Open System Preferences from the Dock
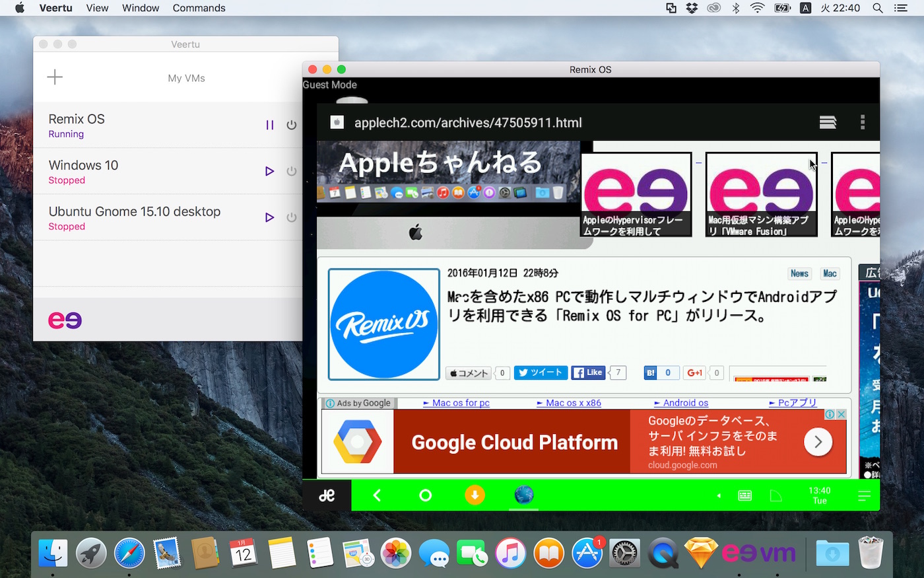Image resolution: width=924 pixels, height=578 pixels. (x=624, y=553)
